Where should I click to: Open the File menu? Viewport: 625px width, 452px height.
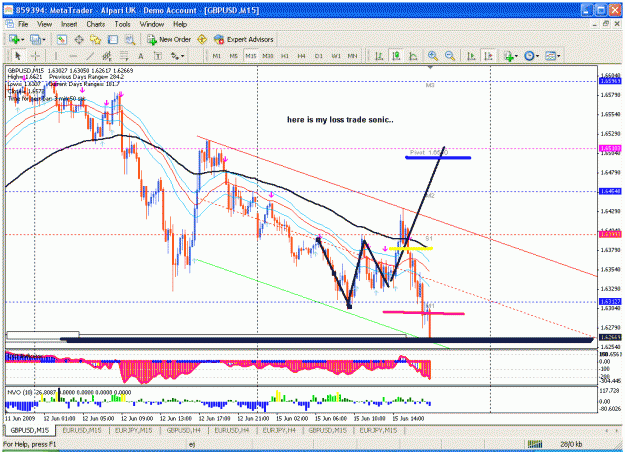click(x=23, y=24)
